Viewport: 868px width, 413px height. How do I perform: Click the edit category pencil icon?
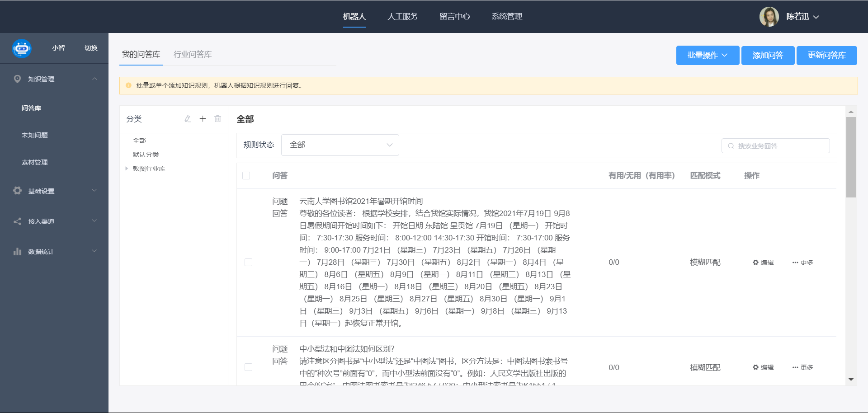[188, 119]
